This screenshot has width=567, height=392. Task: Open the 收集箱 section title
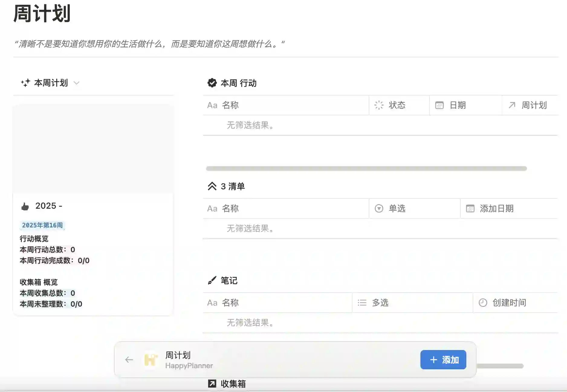[x=233, y=384]
